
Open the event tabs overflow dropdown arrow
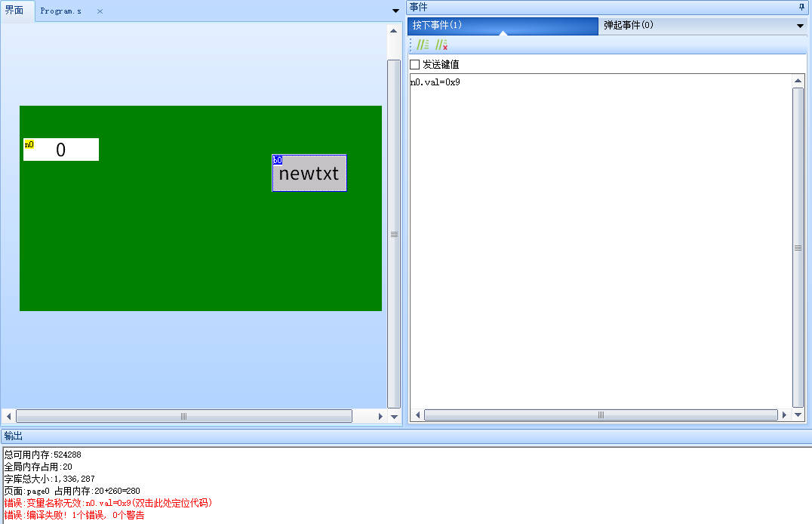click(801, 26)
